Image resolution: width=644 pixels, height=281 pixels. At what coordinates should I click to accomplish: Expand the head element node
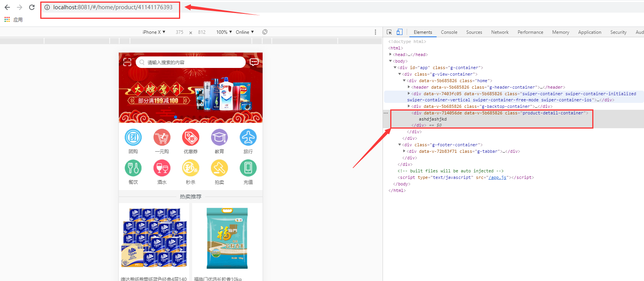click(x=390, y=55)
